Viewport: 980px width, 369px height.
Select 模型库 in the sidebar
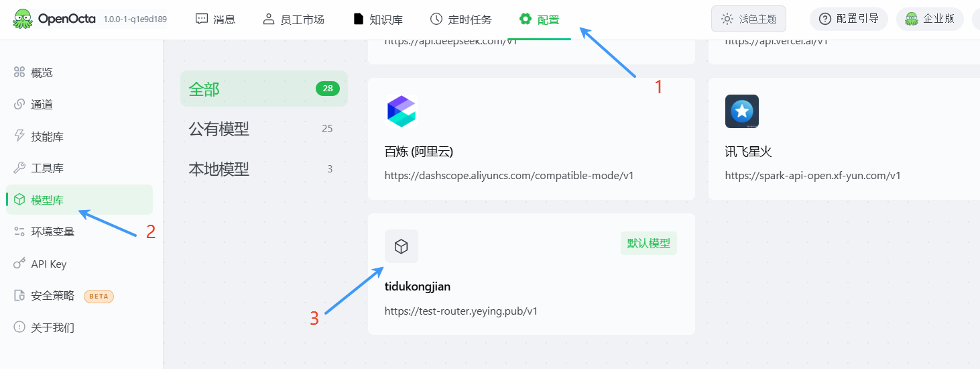(x=79, y=200)
